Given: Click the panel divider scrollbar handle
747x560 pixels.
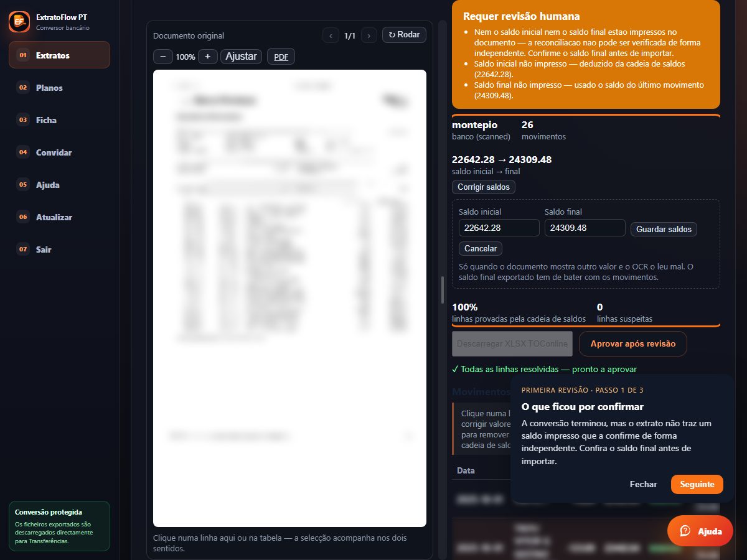Looking at the screenshot, I should click(443, 289).
